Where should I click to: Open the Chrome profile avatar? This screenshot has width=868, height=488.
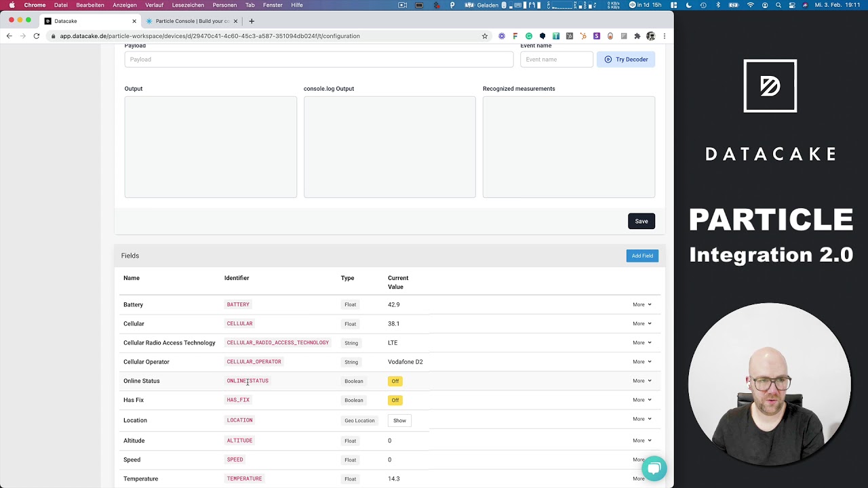pos(651,36)
